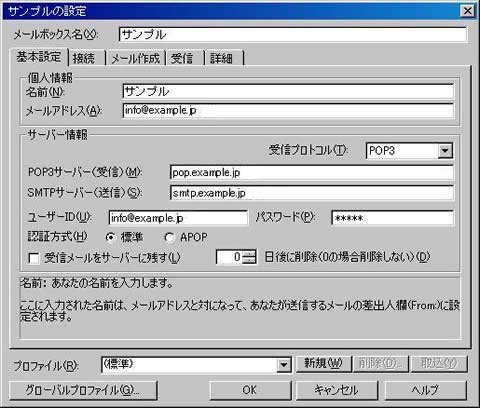Open the 受信プロトコル POP3 dropdown
The width and height of the screenshot is (480, 408).
pos(445,151)
